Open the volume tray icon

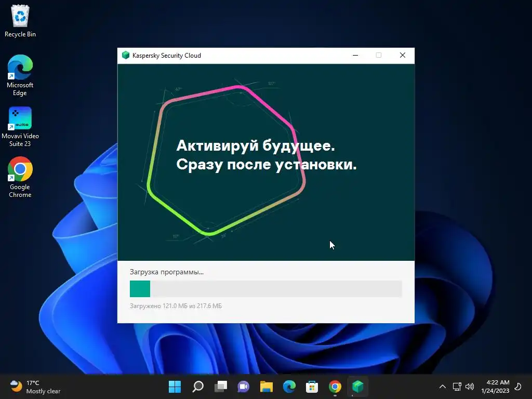470,387
